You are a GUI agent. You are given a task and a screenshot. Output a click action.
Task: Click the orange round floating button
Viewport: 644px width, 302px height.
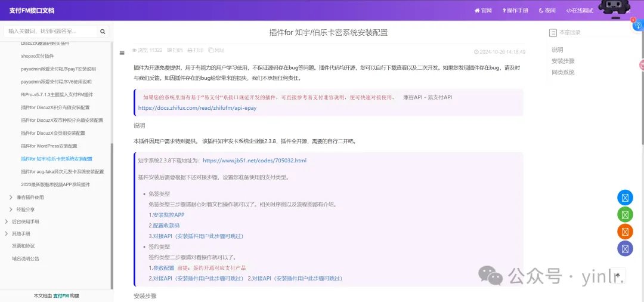pyautogui.click(x=625, y=232)
